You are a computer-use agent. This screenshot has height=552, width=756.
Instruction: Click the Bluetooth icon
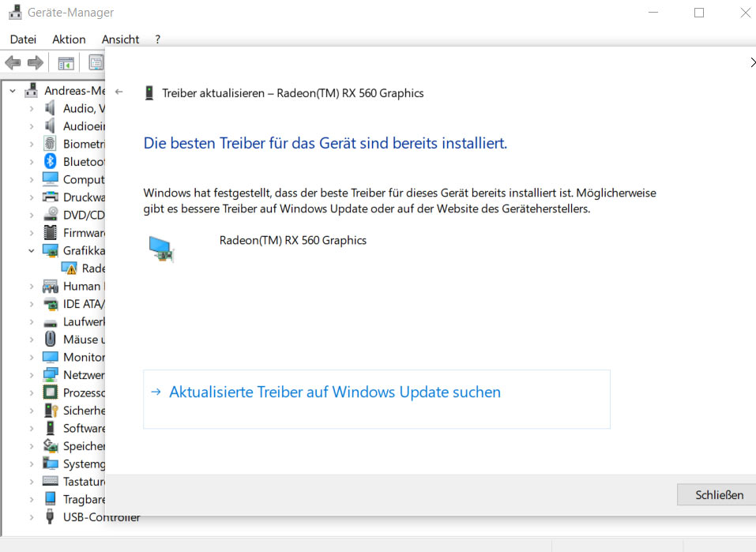[x=50, y=161]
